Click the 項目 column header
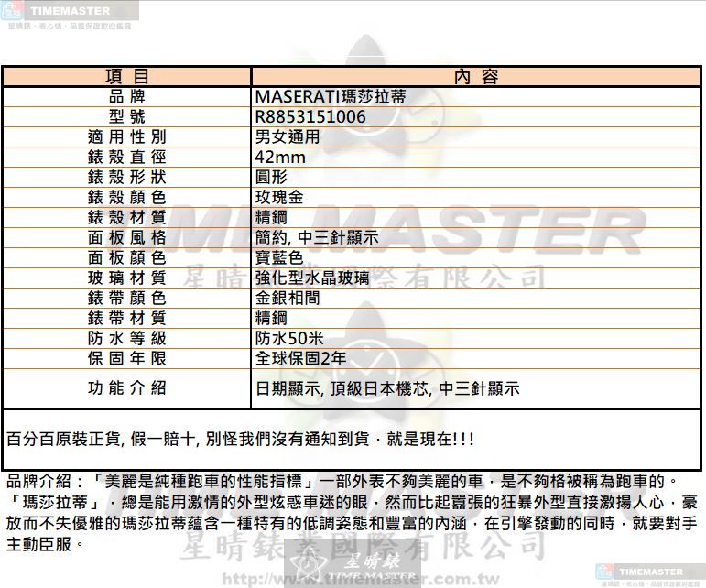706x588 pixels. (127, 76)
